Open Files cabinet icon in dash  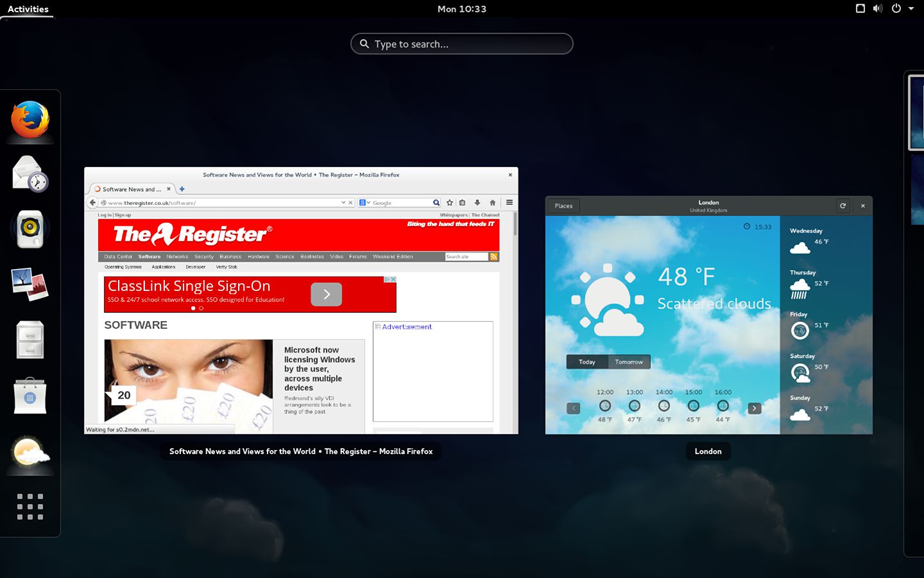click(x=30, y=339)
